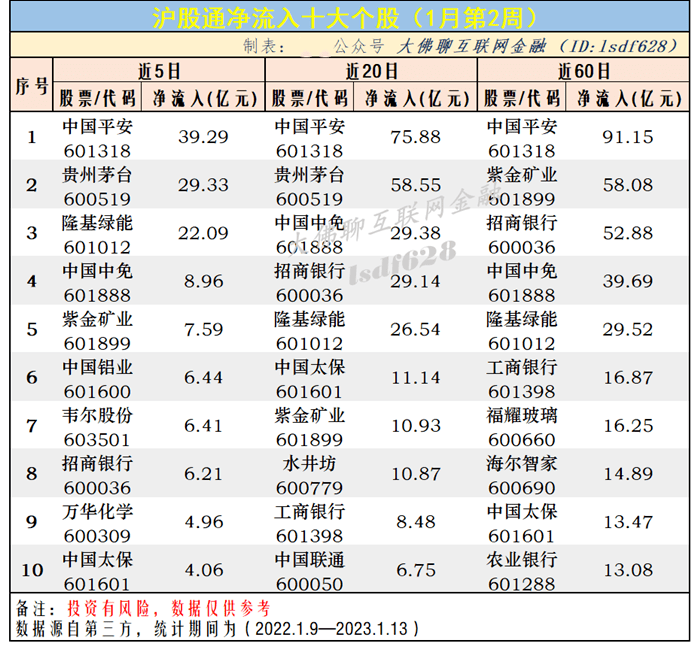
Task: Open the 农业银行 601288 stock entry
Action: coord(522,569)
